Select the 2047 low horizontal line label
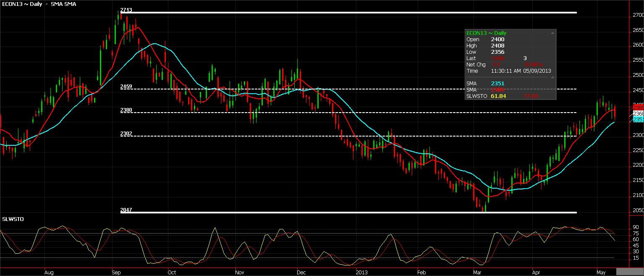This screenshot has height=276, width=644. (126, 210)
